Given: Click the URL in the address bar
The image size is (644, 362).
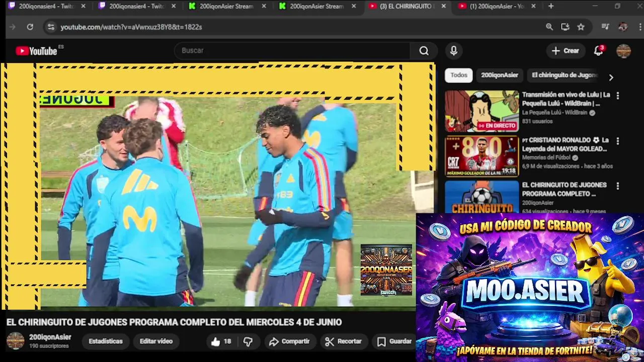Looking at the screenshot, I should point(131,27).
